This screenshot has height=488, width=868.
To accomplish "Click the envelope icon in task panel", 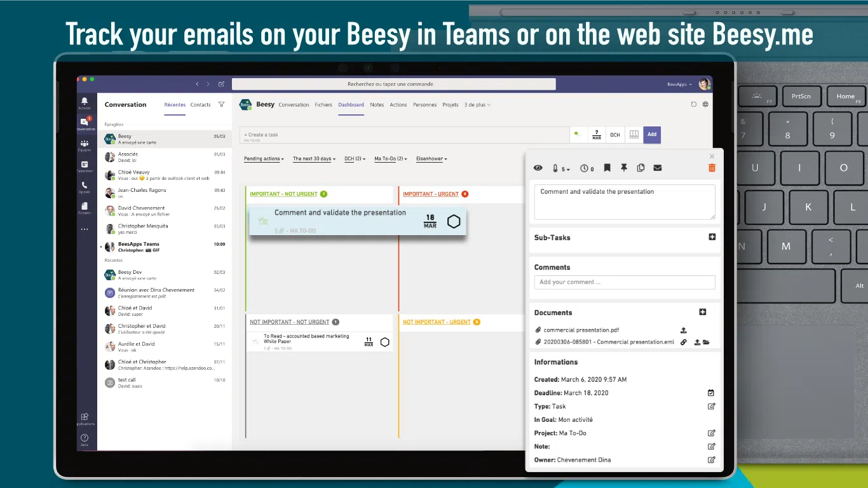I will [x=658, y=168].
